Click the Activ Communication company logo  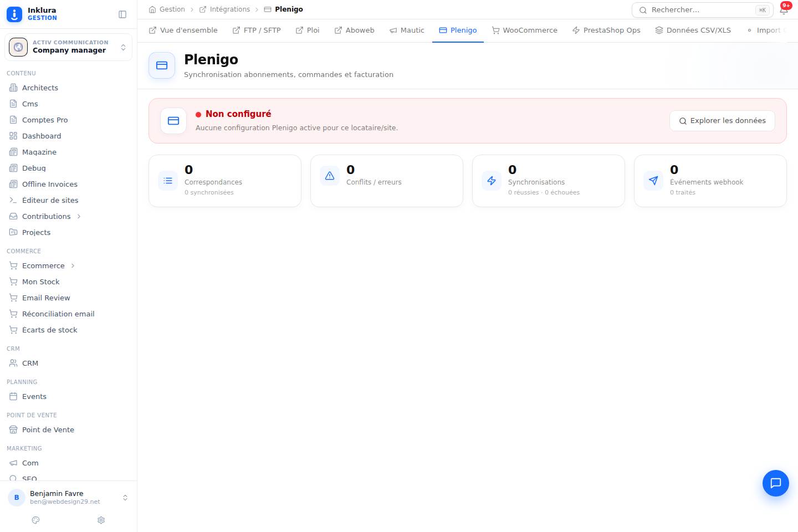pos(18,47)
